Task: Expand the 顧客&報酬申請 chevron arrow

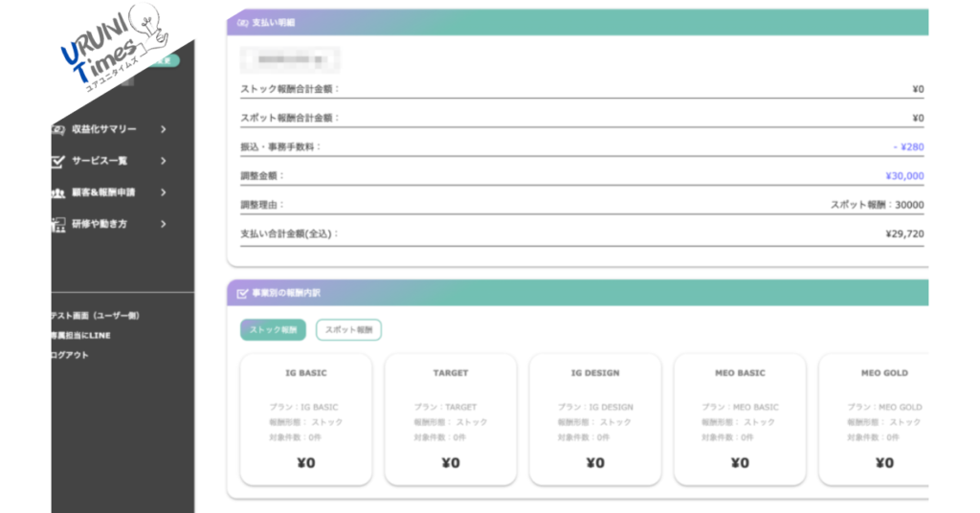Action: [x=164, y=192]
